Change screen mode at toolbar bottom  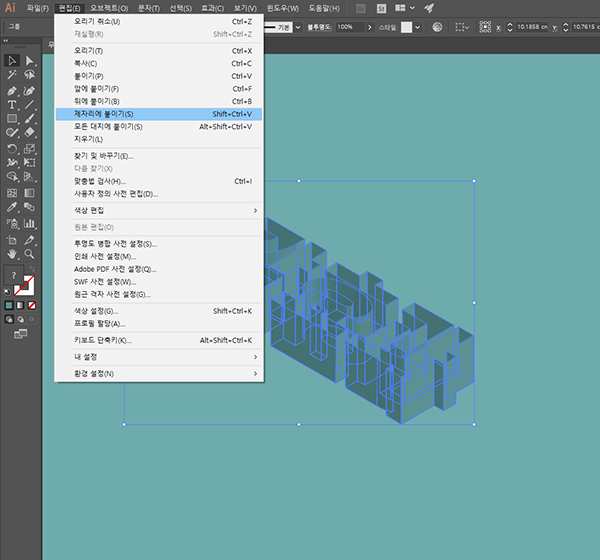tap(21, 334)
